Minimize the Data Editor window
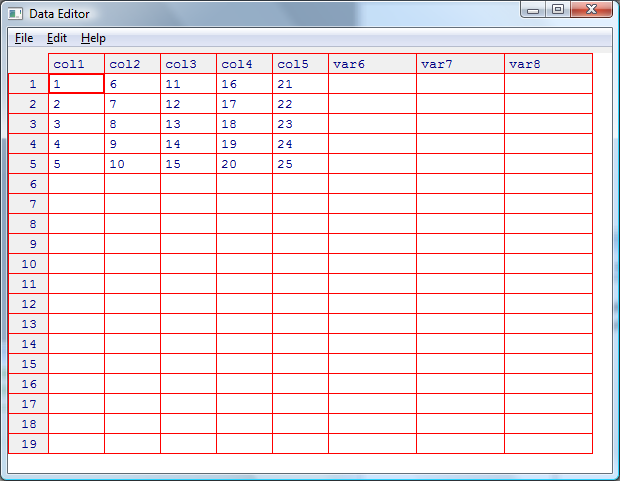 pos(533,10)
